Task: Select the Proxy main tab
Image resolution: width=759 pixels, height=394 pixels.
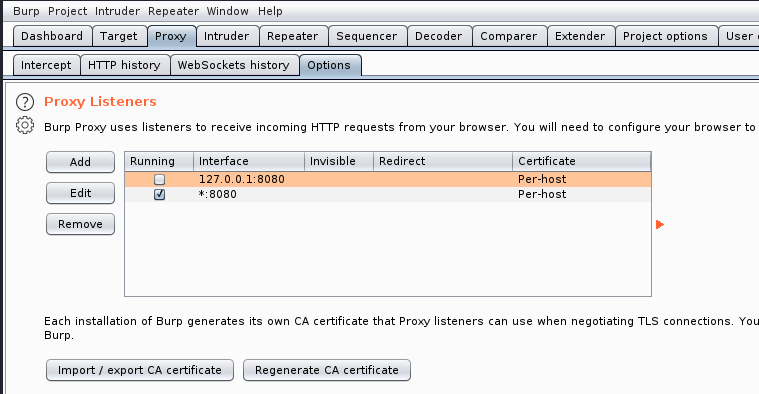Action: [x=171, y=36]
